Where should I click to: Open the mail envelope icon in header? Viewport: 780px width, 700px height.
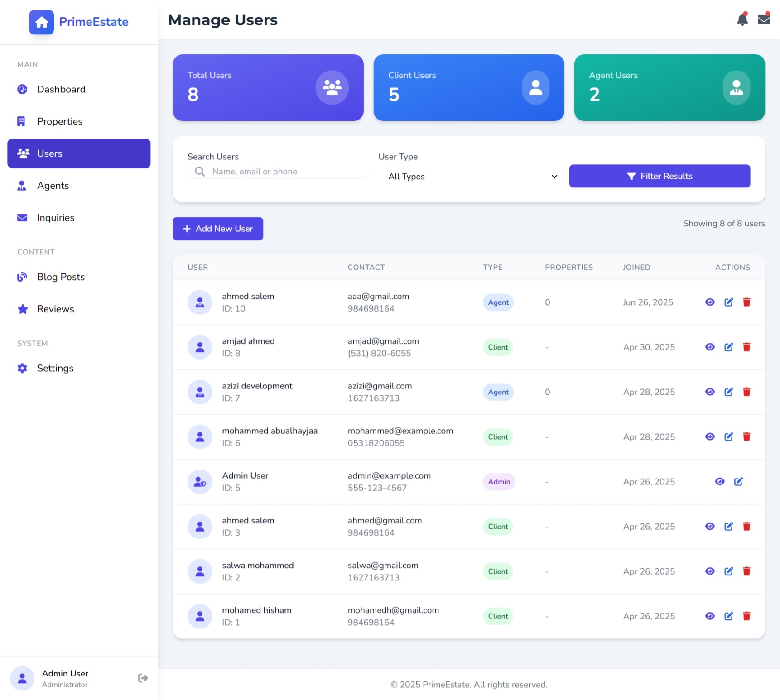[x=764, y=19]
